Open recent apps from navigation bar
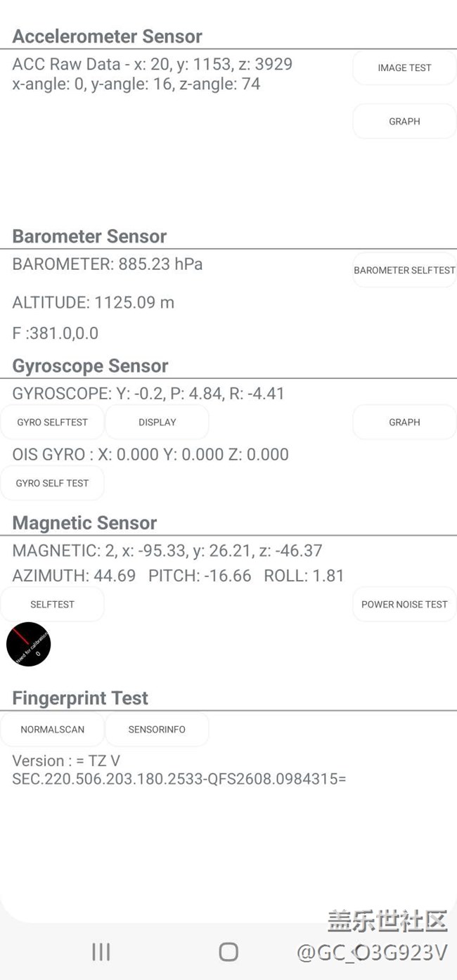 (101, 951)
